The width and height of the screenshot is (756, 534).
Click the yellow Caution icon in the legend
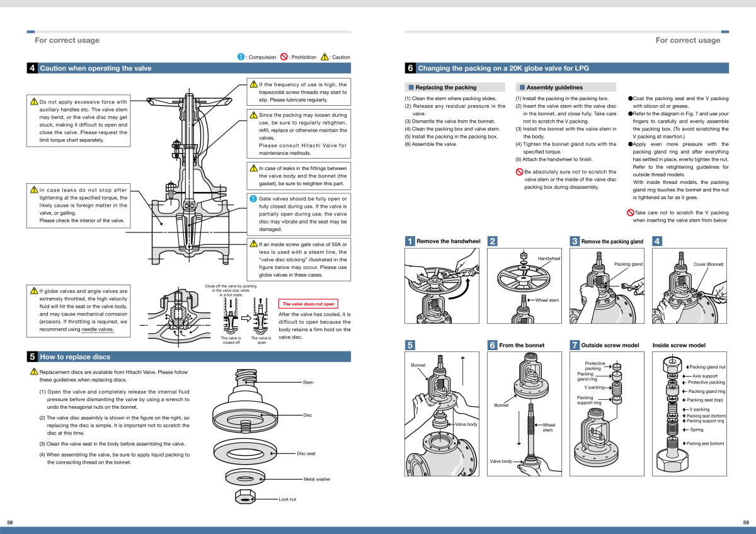[x=324, y=57]
